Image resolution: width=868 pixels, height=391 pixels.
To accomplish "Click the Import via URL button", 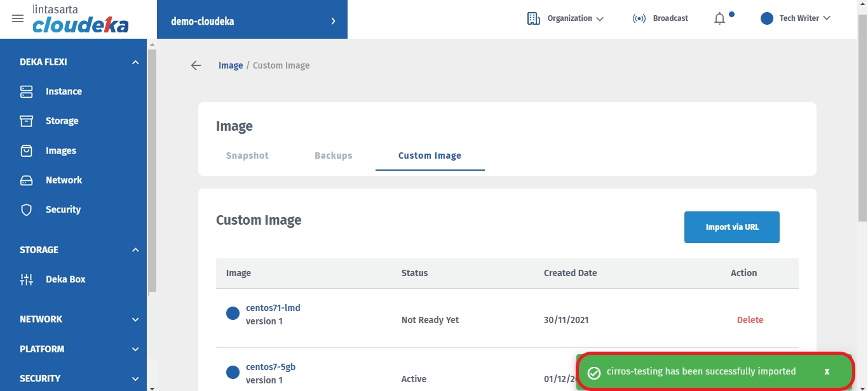I will [731, 227].
